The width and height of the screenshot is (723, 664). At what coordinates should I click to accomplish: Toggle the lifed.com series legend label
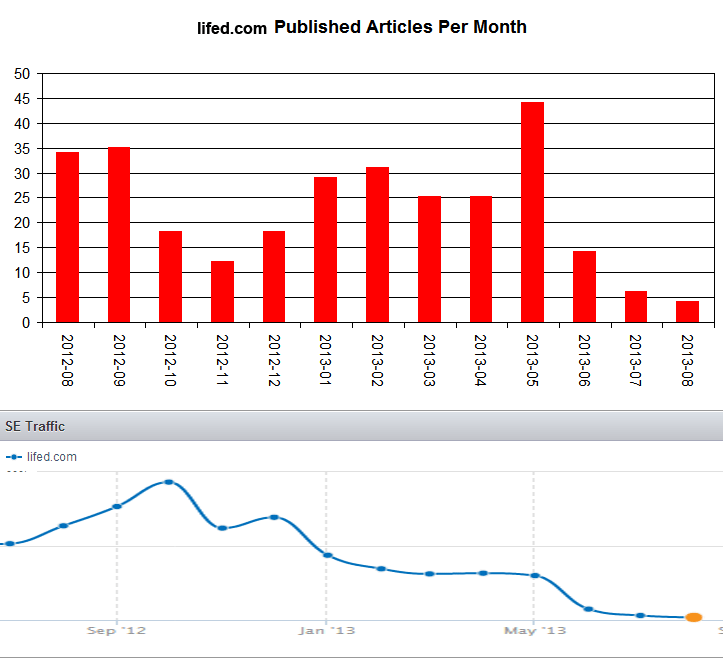[52, 457]
